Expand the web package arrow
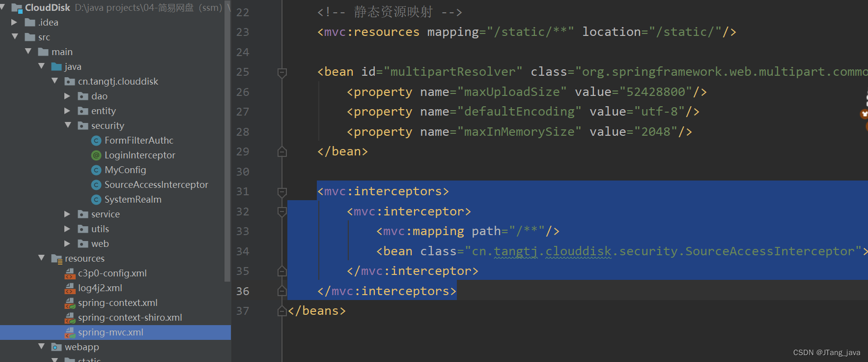 point(67,243)
